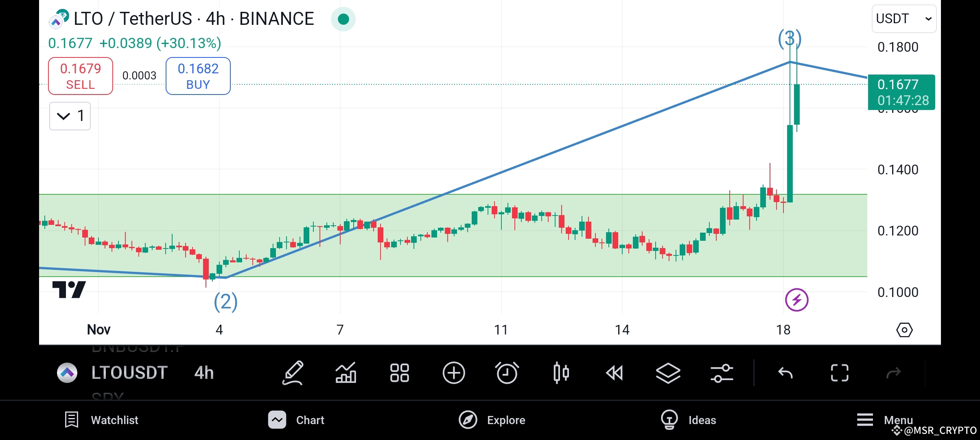Change chart type with the candlestick icon
The image size is (980, 440).
(x=561, y=373)
